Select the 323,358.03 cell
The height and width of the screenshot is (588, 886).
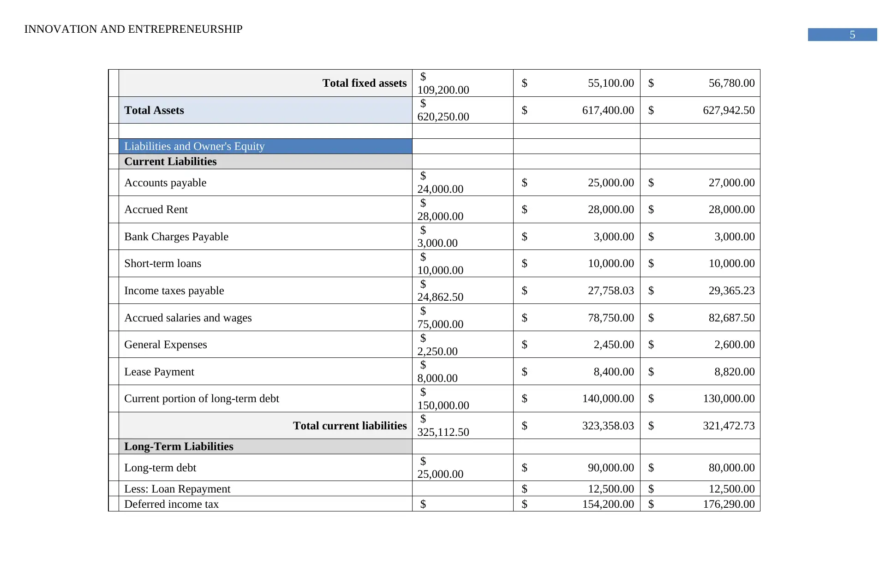577,426
